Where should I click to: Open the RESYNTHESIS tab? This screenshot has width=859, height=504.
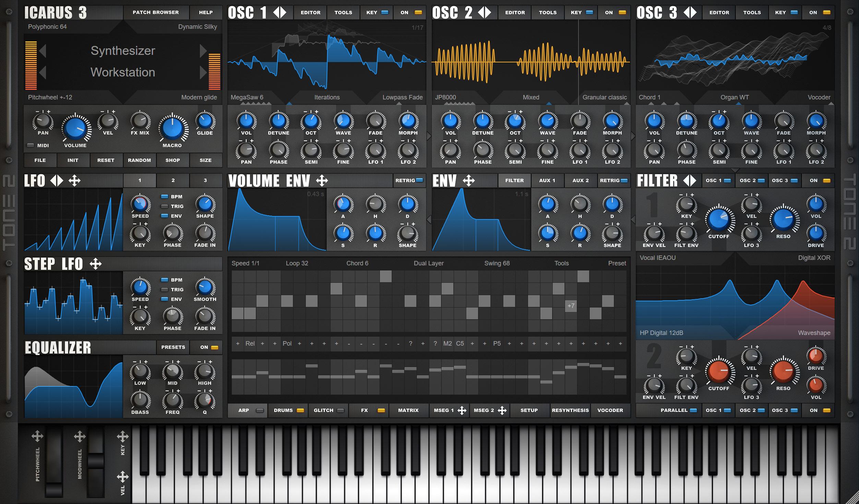(570, 410)
